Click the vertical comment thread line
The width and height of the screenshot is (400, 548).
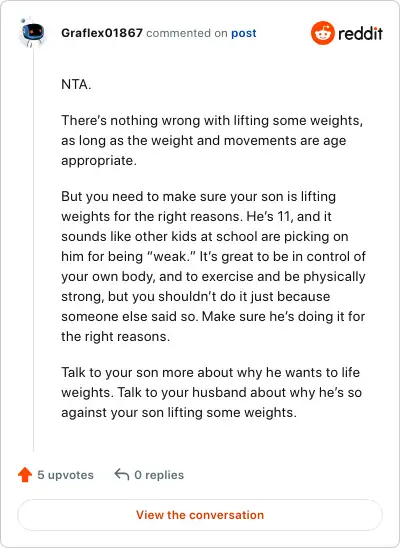[33, 248]
